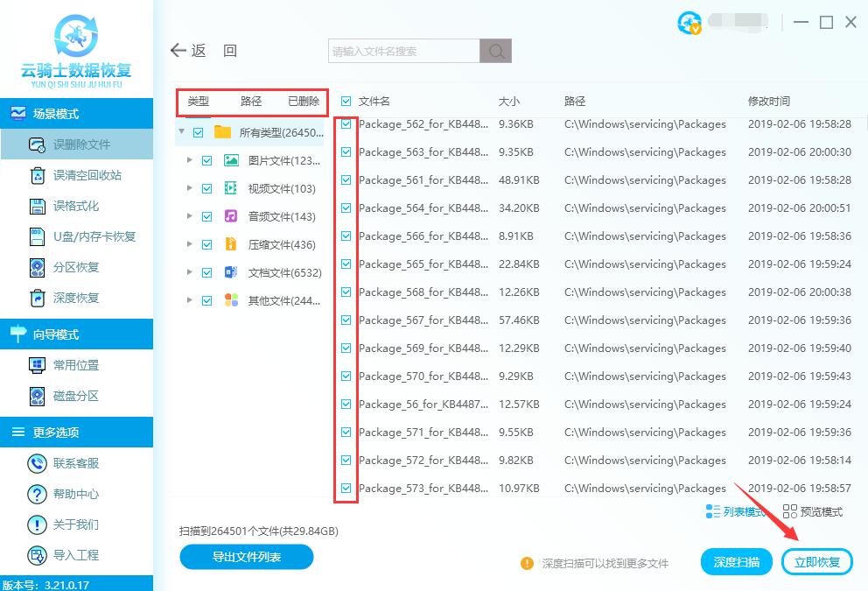Click the 磁盘分区 disk icon
Viewport: 868px width, 591px height.
pyautogui.click(x=37, y=396)
